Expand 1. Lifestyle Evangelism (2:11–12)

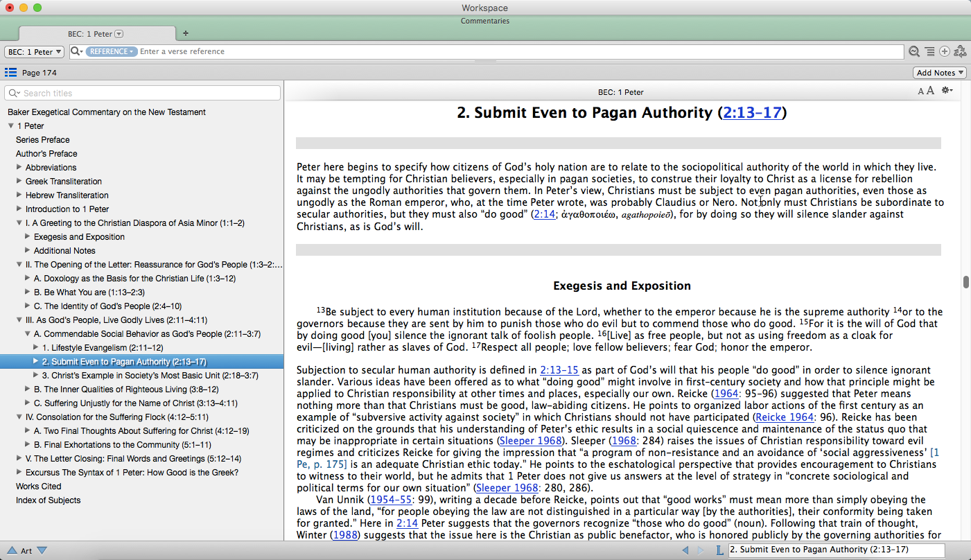36,348
